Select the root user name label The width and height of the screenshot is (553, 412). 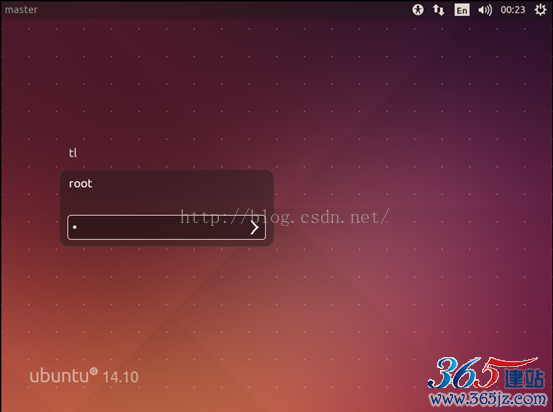pyautogui.click(x=80, y=183)
